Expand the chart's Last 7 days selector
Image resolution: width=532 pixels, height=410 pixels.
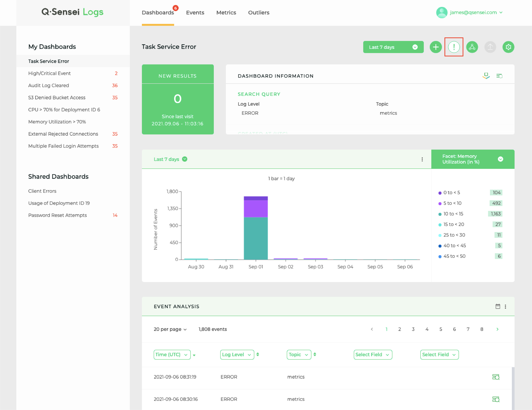click(170, 159)
